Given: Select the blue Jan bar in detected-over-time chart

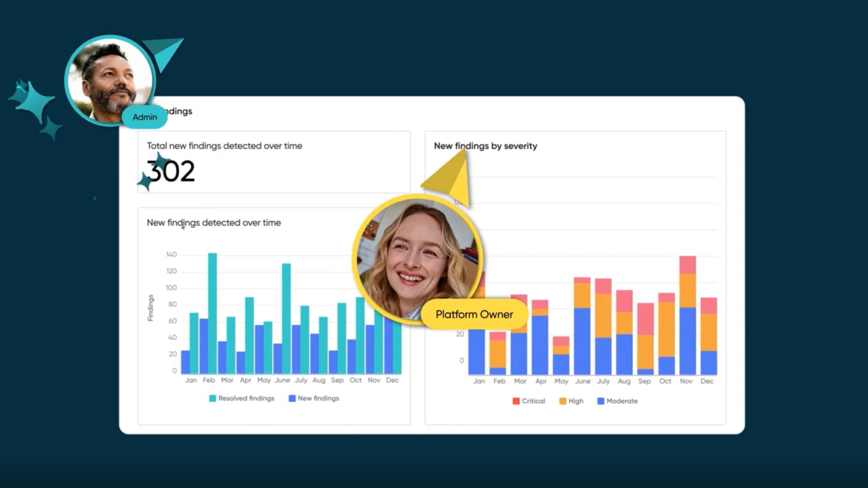Looking at the screenshot, I should point(185,362).
